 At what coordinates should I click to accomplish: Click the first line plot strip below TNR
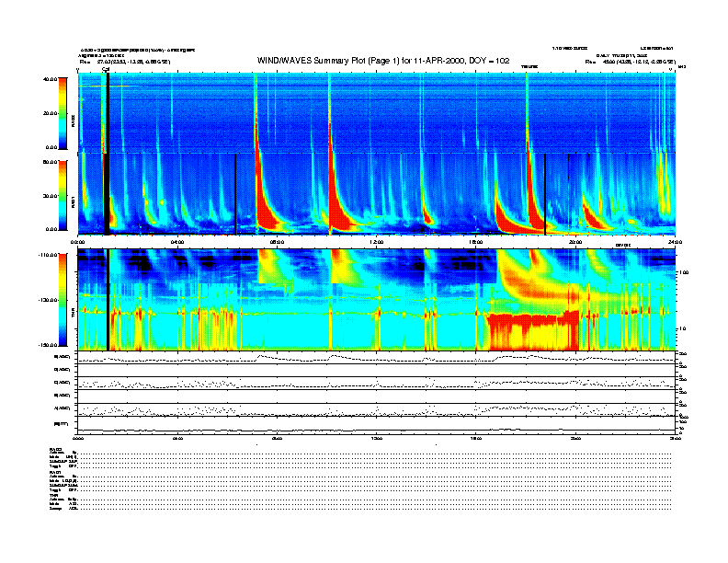(375, 358)
